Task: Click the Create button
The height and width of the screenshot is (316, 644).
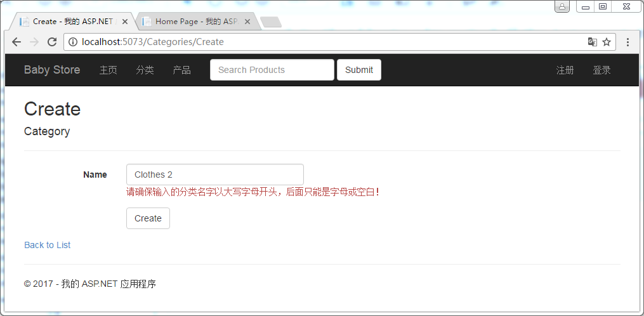Action: coord(148,218)
